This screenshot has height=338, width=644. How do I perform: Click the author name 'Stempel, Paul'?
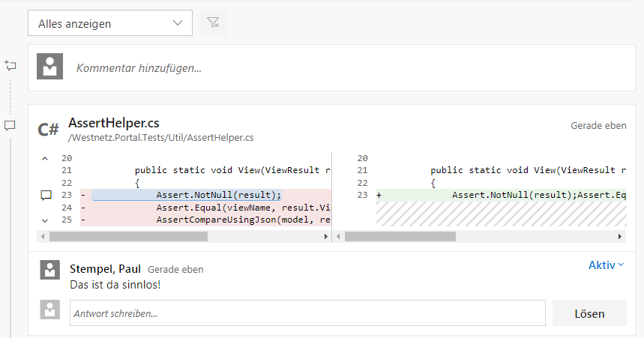tap(105, 269)
